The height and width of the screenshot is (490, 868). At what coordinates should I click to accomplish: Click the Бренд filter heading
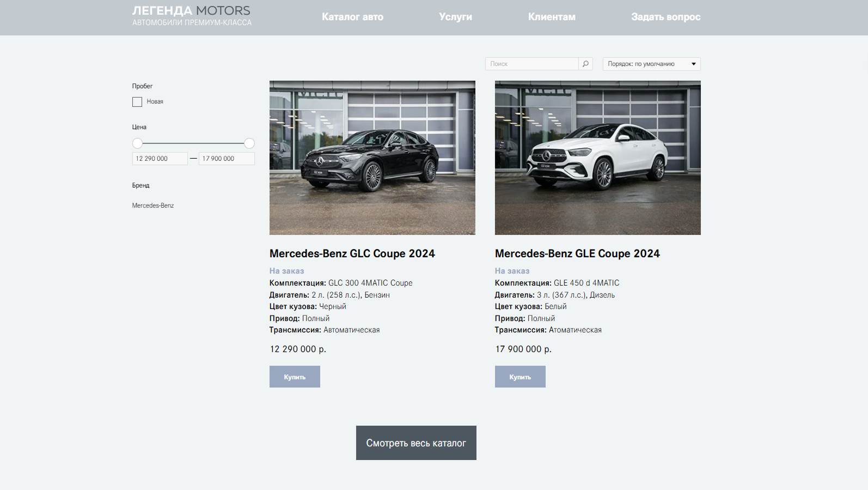click(x=140, y=185)
